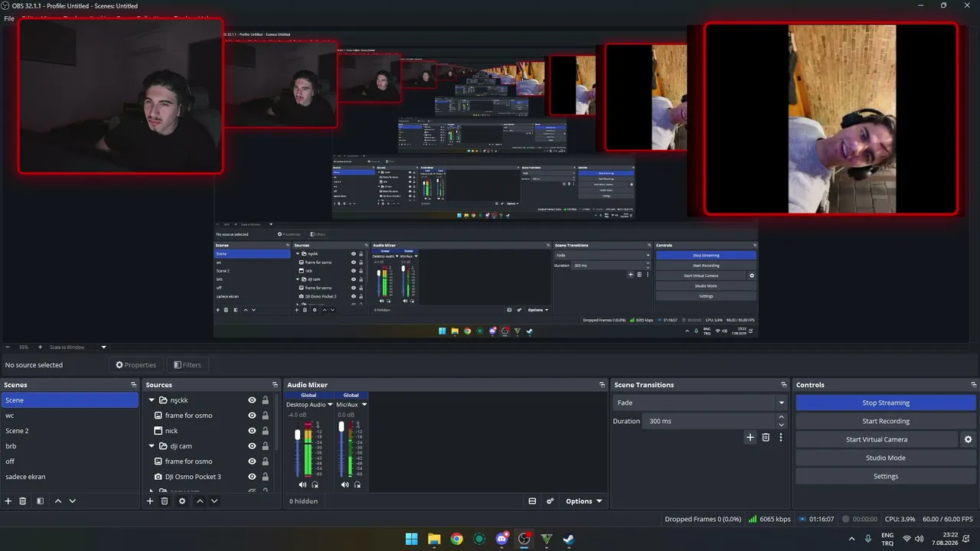Move the selected scene down
Screen dimensions: 980x551
[72, 501]
